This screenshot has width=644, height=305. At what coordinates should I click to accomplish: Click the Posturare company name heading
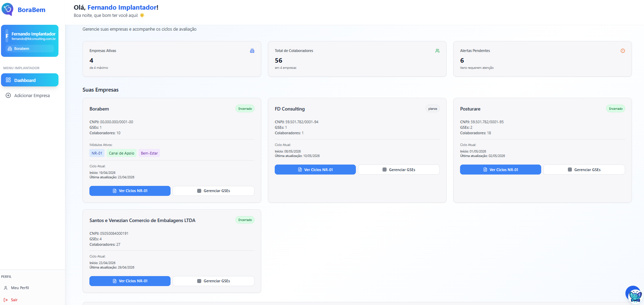470,109
